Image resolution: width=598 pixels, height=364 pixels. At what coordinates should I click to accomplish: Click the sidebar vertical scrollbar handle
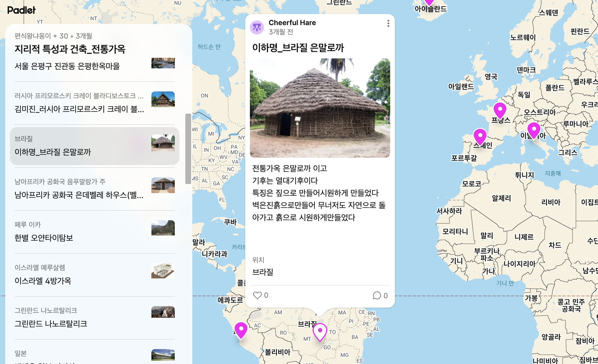point(188,149)
